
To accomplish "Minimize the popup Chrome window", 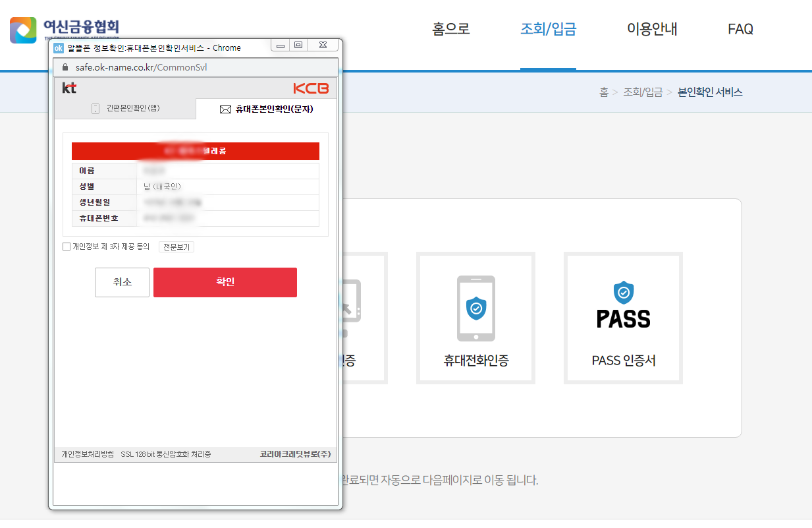I will 281,45.
